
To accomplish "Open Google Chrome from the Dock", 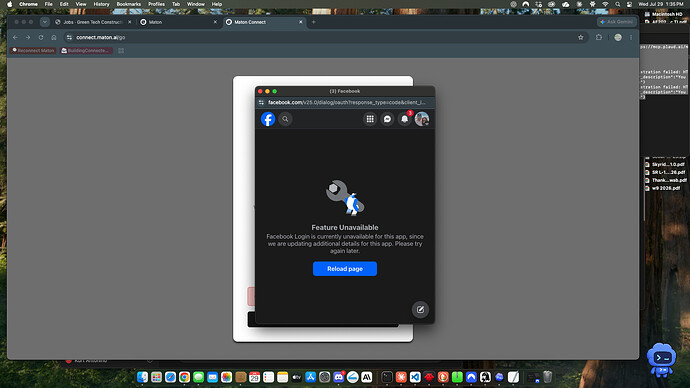I will 184,377.
